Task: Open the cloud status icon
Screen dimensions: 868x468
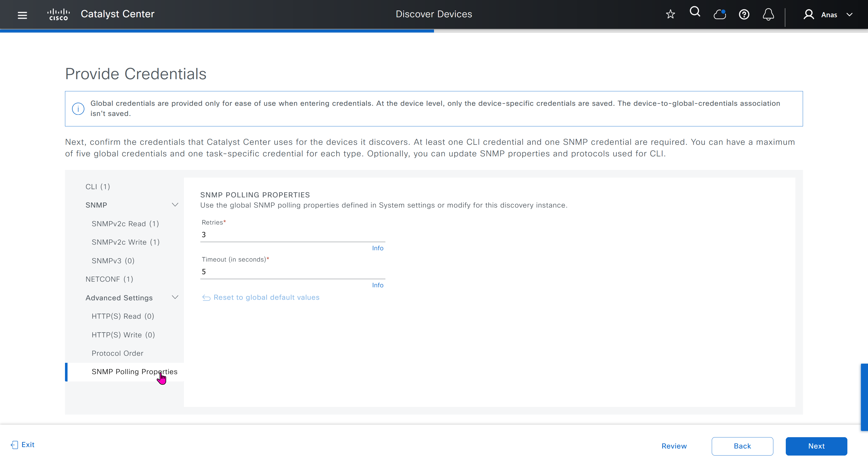Action: pyautogui.click(x=719, y=14)
